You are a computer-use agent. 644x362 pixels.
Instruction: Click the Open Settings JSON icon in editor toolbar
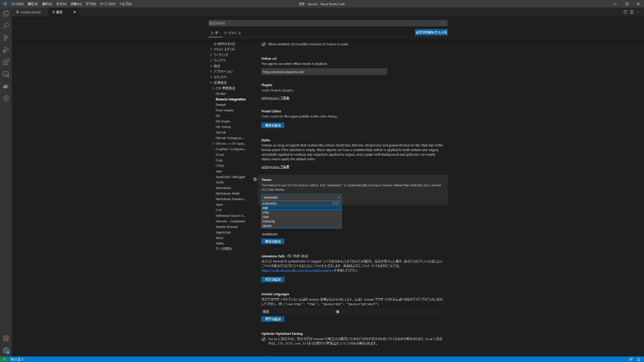(x=625, y=12)
